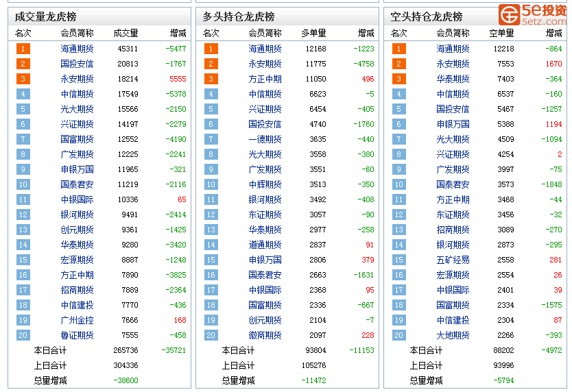Click long position value 12168
Screen dimensions: 572x392
[316, 49]
